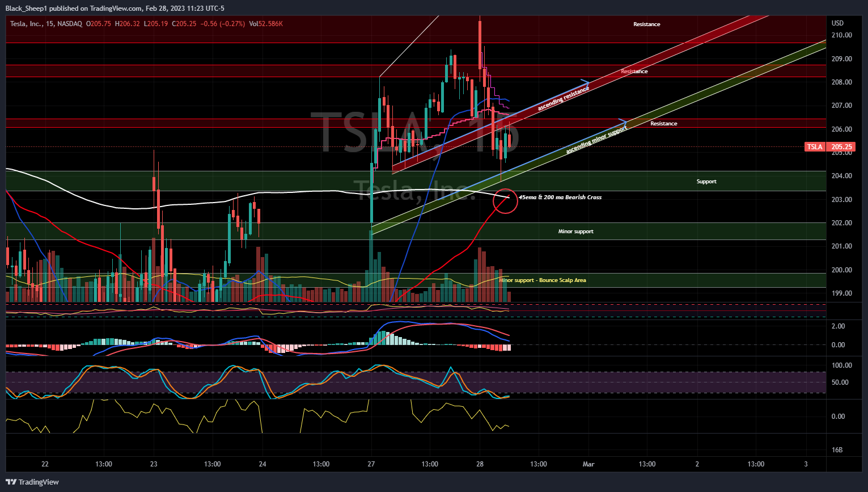
Task: Click the 202.00 price axis value
Action: click(x=842, y=223)
